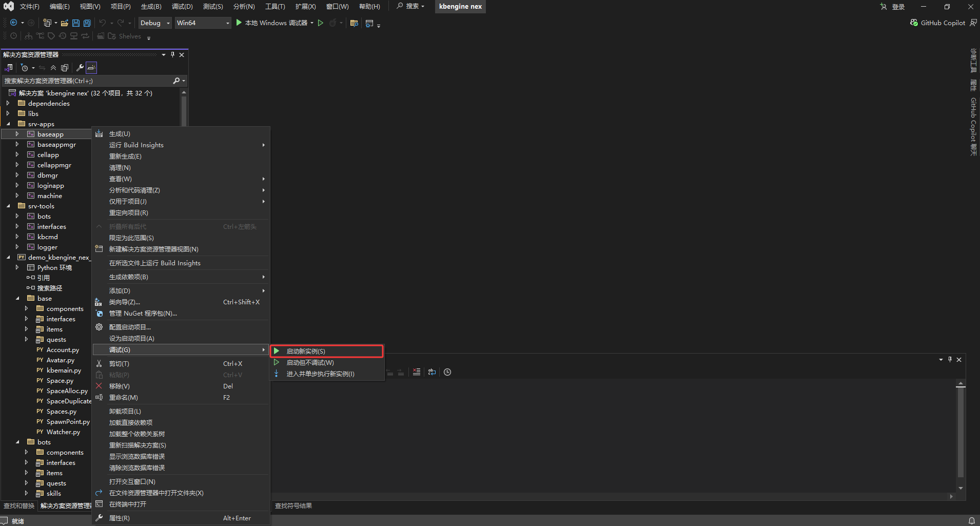Click the Collapse All icon in Solution Explorer
The image size is (980, 526).
(x=53, y=68)
